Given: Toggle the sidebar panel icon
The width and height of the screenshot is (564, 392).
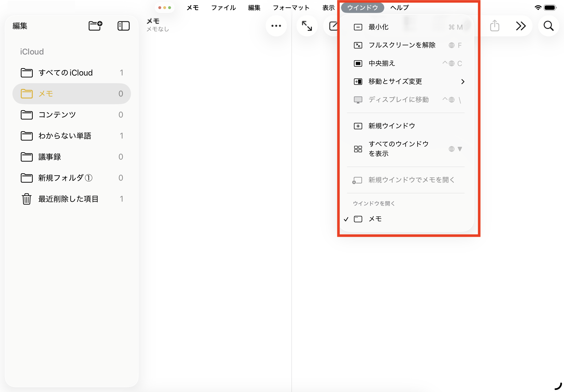Looking at the screenshot, I should (124, 26).
